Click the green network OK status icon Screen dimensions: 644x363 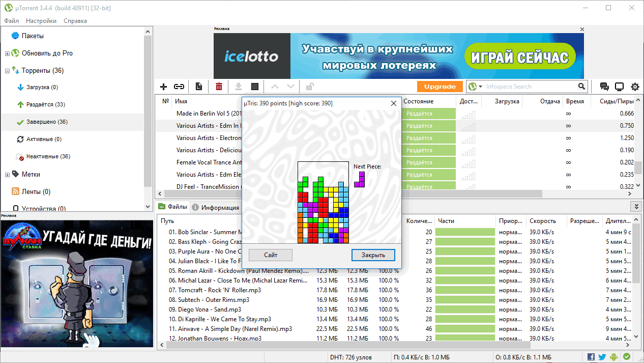click(627, 357)
